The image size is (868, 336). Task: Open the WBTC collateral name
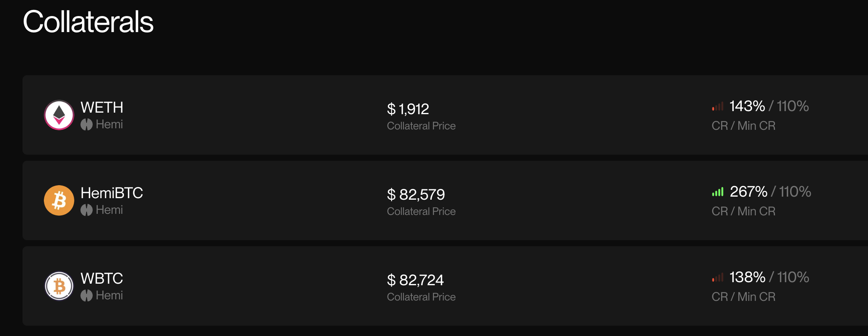click(102, 279)
